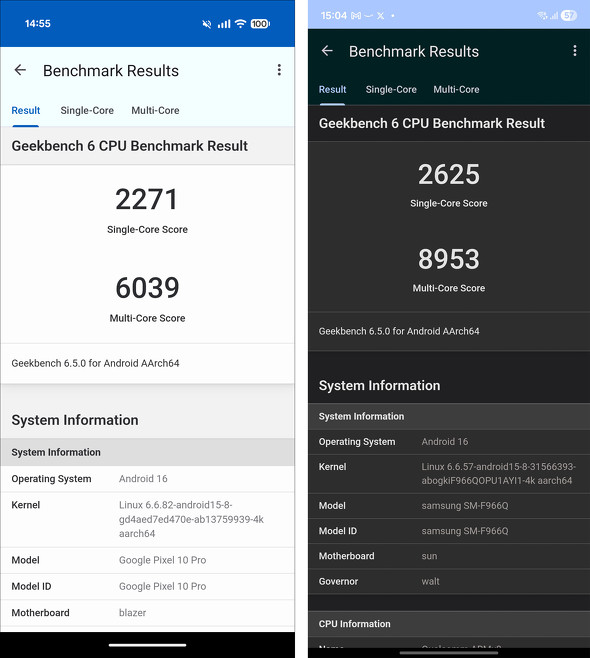Tap the 6039 multi-core score
The width and height of the screenshot is (590, 658).
point(147,288)
